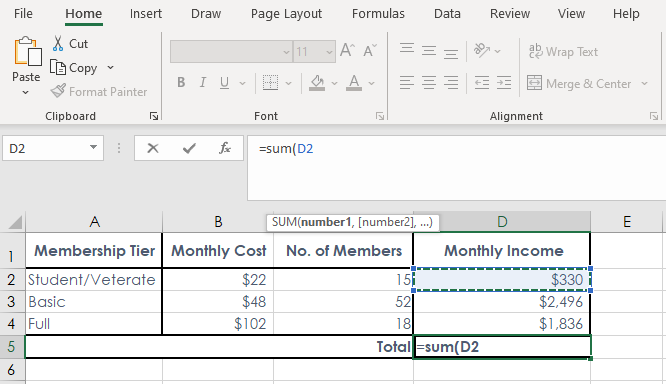Expand fill color palette arrow
This screenshot has width=666, height=384.
click(334, 83)
